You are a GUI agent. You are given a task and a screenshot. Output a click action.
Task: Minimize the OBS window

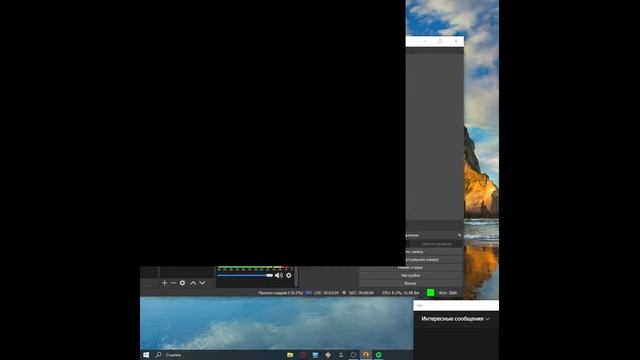point(425,41)
